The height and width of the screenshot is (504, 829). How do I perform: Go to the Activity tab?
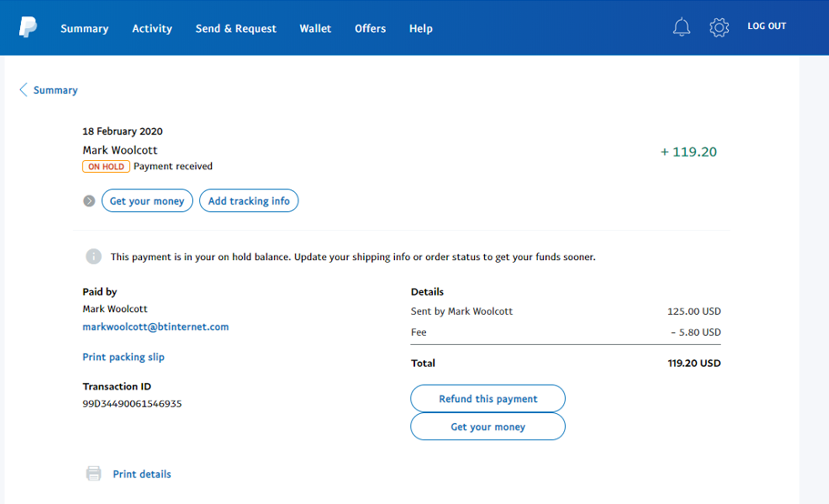152,28
